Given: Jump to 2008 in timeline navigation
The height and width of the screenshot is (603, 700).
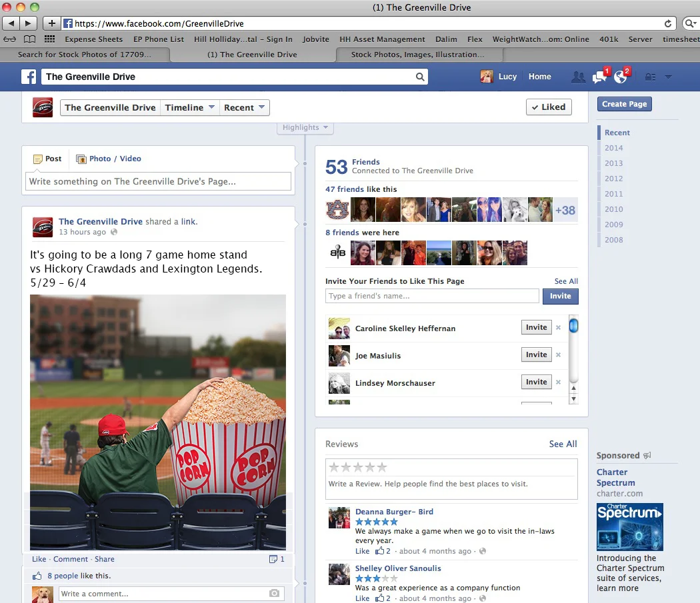Looking at the screenshot, I should click(x=613, y=240).
